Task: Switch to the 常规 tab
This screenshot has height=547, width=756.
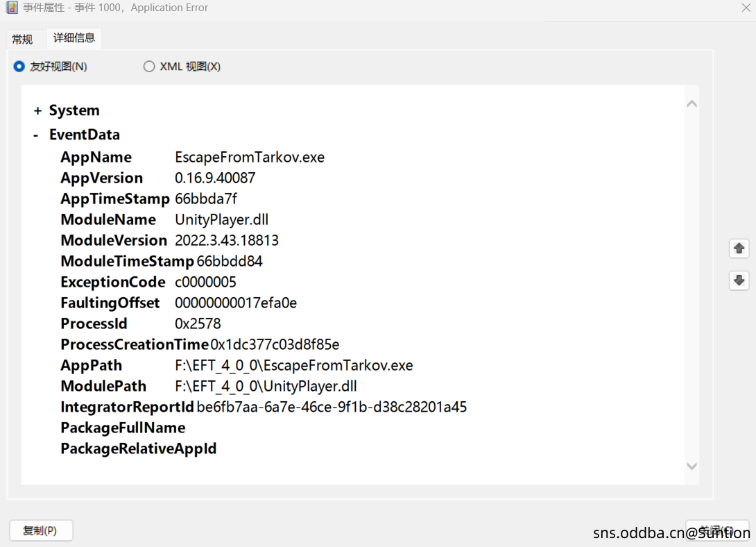Action: [22, 40]
